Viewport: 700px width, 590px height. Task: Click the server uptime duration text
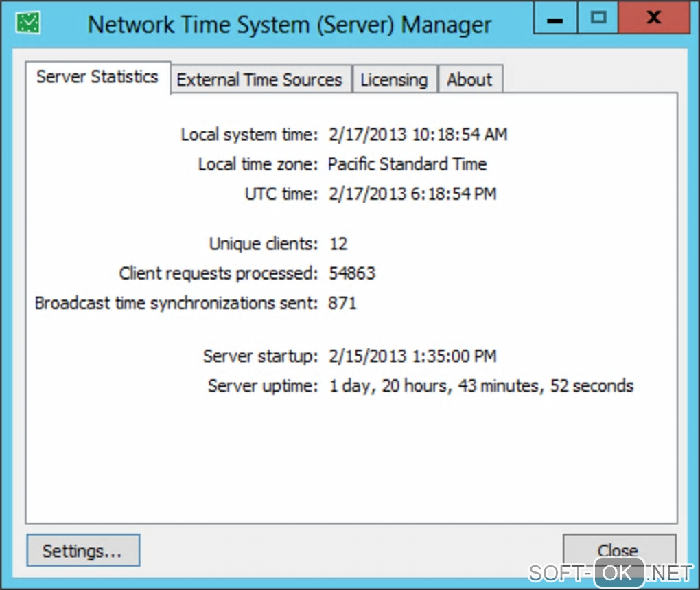(x=481, y=386)
